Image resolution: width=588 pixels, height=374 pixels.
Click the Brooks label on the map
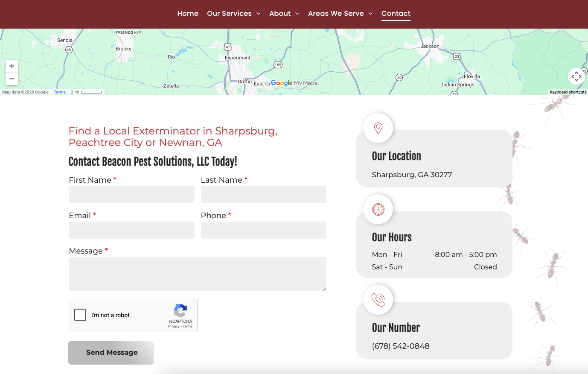[x=123, y=49]
